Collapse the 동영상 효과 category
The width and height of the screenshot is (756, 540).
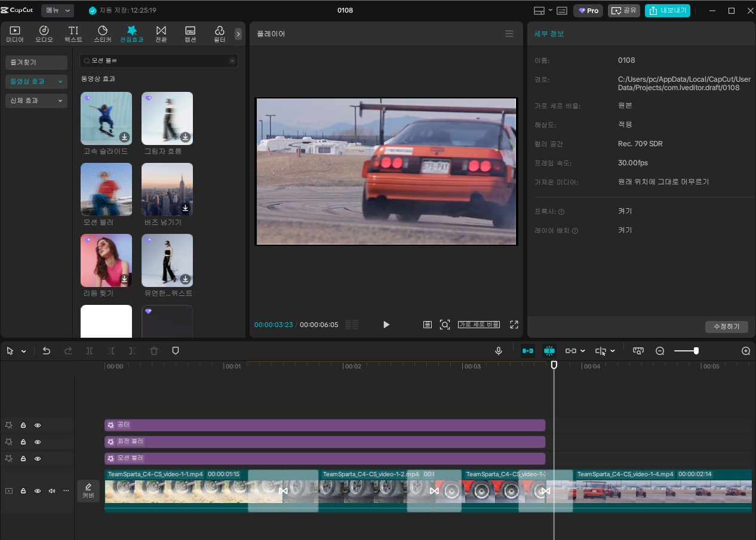coord(36,81)
